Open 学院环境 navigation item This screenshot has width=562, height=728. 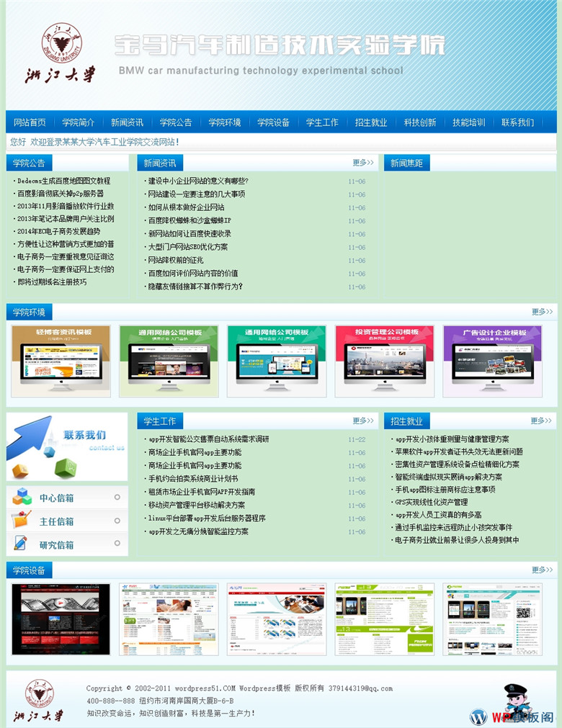[225, 122]
